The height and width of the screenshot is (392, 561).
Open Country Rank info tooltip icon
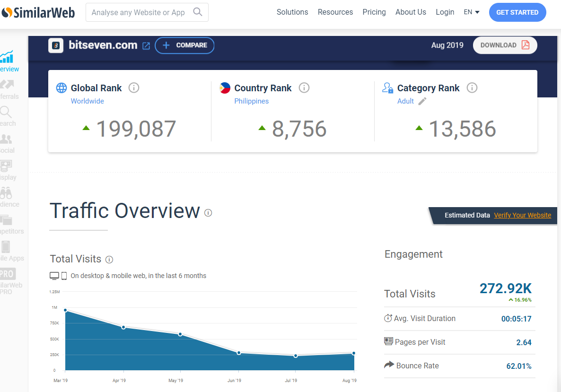click(304, 87)
